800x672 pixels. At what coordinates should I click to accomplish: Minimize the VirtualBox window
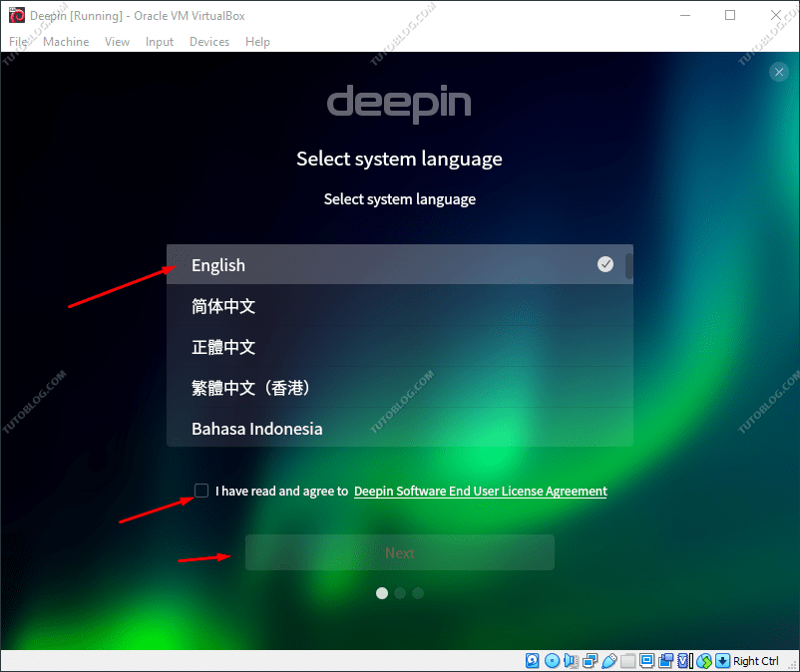click(x=684, y=15)
